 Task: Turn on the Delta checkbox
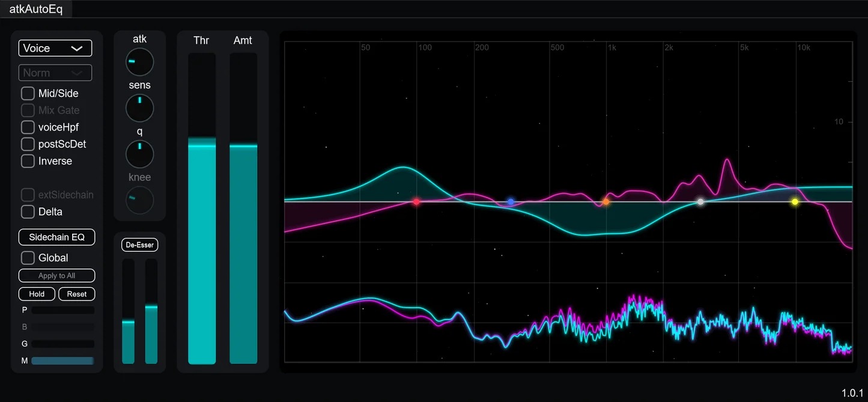coord(28,212)
